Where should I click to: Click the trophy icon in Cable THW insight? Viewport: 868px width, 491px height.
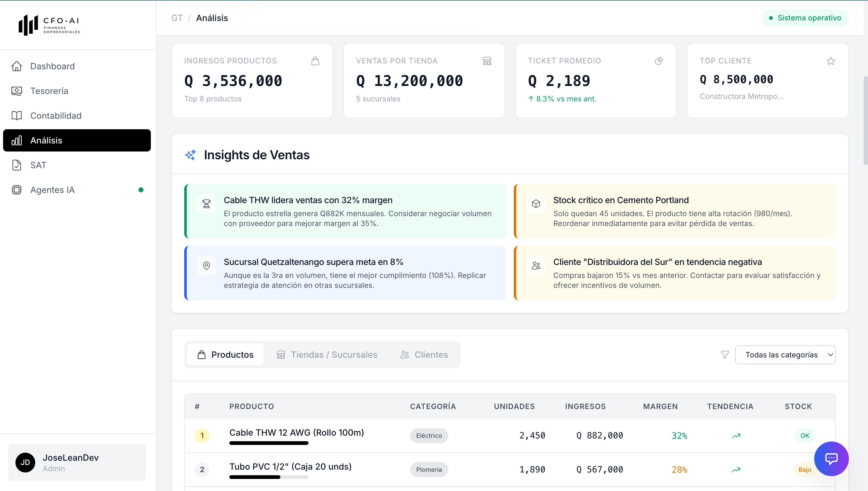206,204
